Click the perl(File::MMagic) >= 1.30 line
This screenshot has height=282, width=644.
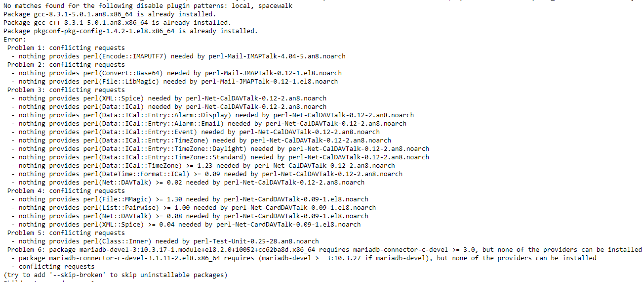tap(190, 199)
